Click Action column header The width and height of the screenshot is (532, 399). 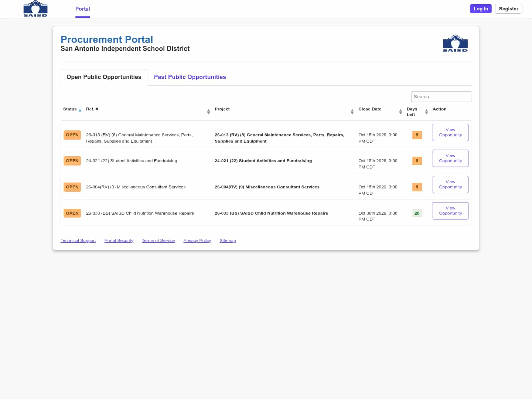tap(439, 109)
